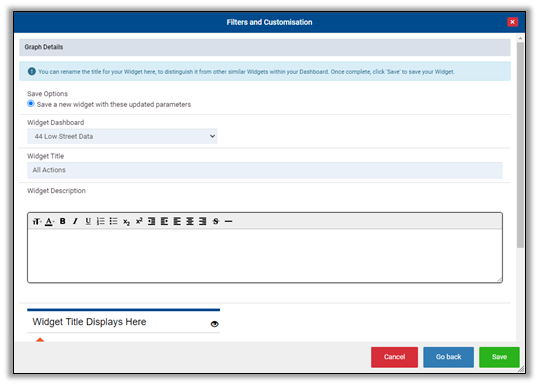This screenshot has height=384, width=538.
Task: Click the dialog's vertical scrollbar thumb
Action: click(x=520, y=145)
